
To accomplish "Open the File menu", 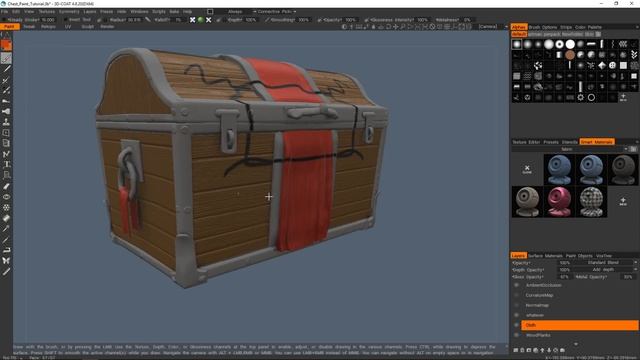I will [4, 11].
